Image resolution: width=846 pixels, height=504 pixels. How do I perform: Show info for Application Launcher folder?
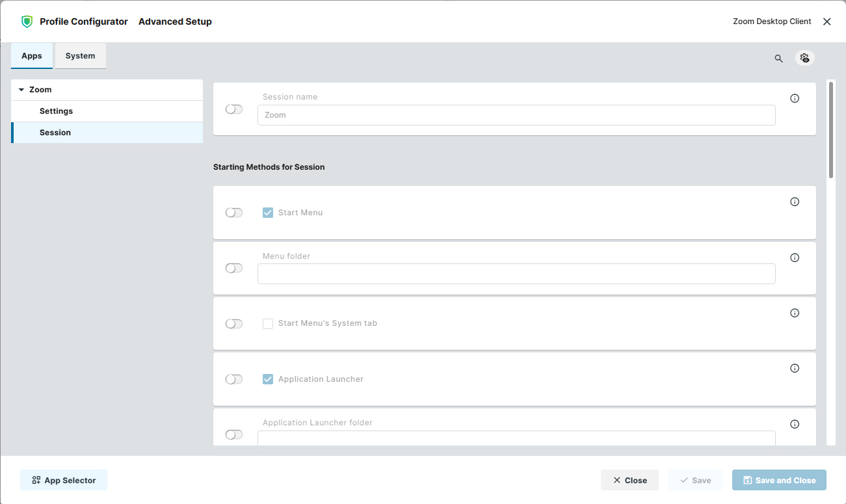[795, 424]
